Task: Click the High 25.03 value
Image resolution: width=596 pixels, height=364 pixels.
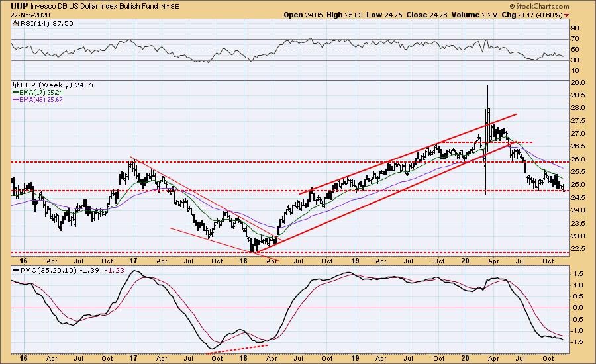Action: click(x=345, y=15)
